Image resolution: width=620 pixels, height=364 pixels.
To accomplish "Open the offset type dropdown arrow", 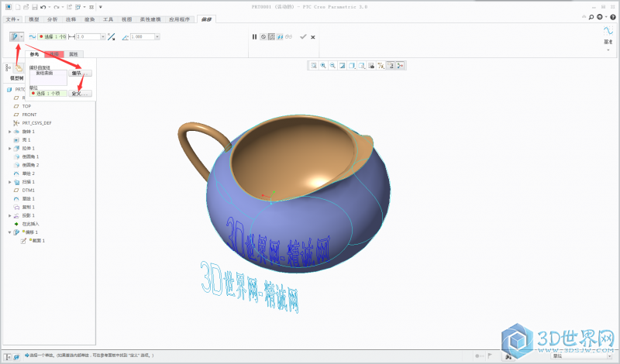I will 22,36.
